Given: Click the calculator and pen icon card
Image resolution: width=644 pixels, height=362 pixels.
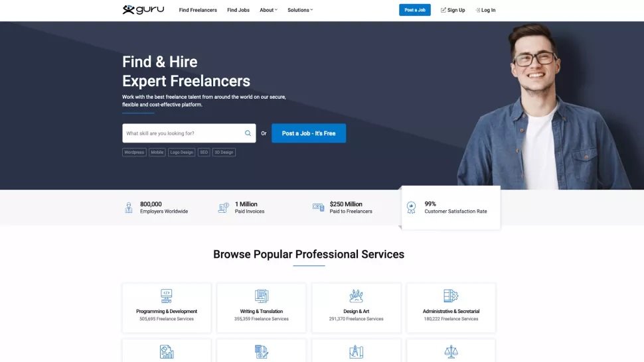Looking at the screenshot, I should pos(261,352).
